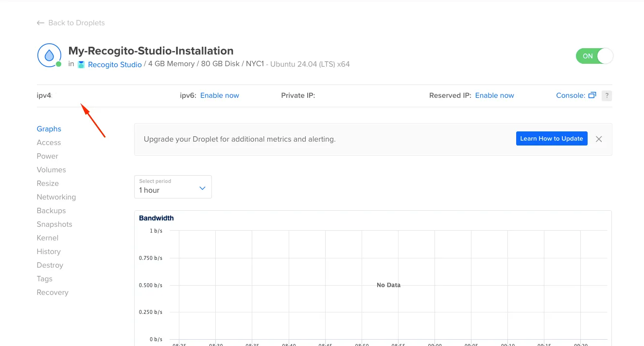Open the Kernel section
The height and width of the screenshot is (346, 644).
48,238
